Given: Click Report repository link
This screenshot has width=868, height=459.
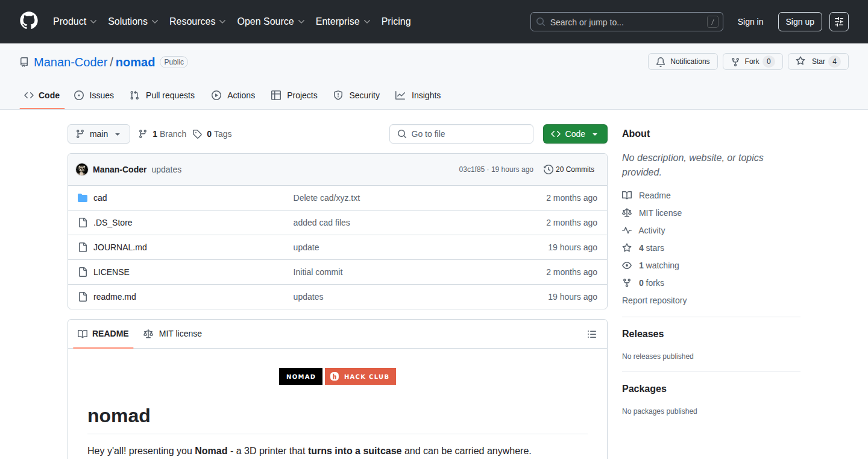Looking at the screenshot, I should point(655,300).
